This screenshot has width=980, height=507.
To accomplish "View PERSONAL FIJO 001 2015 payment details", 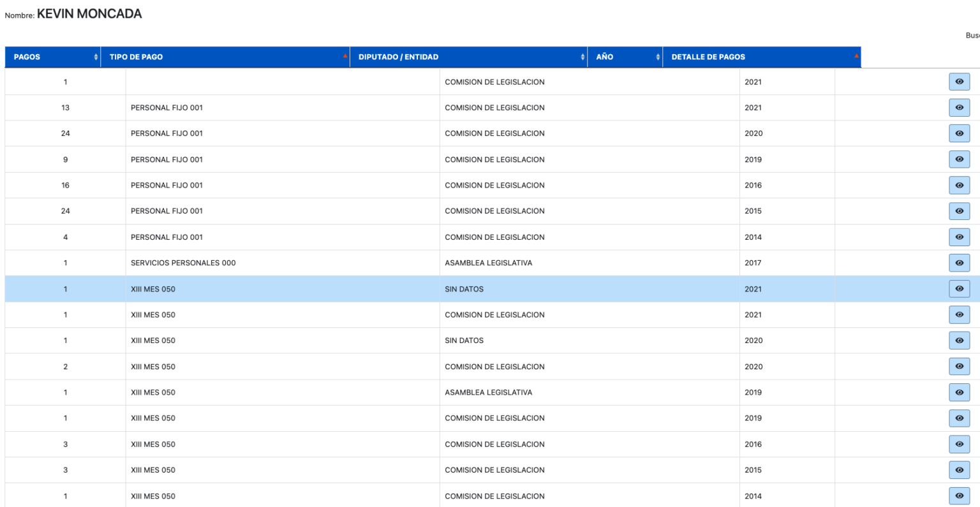I will point(959,211).
